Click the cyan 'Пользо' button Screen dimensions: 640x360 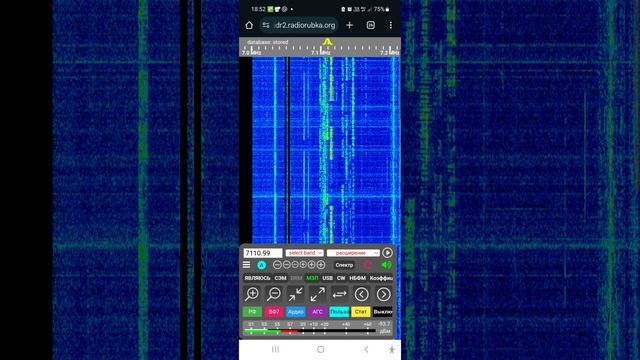[339, 312]
